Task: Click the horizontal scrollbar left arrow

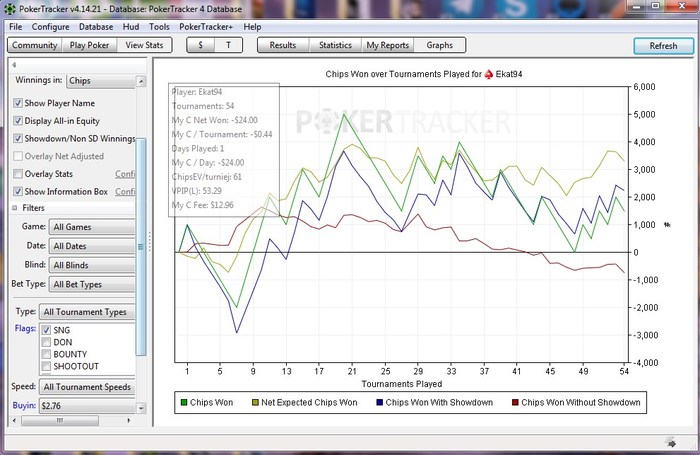Action: pos(14,420)
